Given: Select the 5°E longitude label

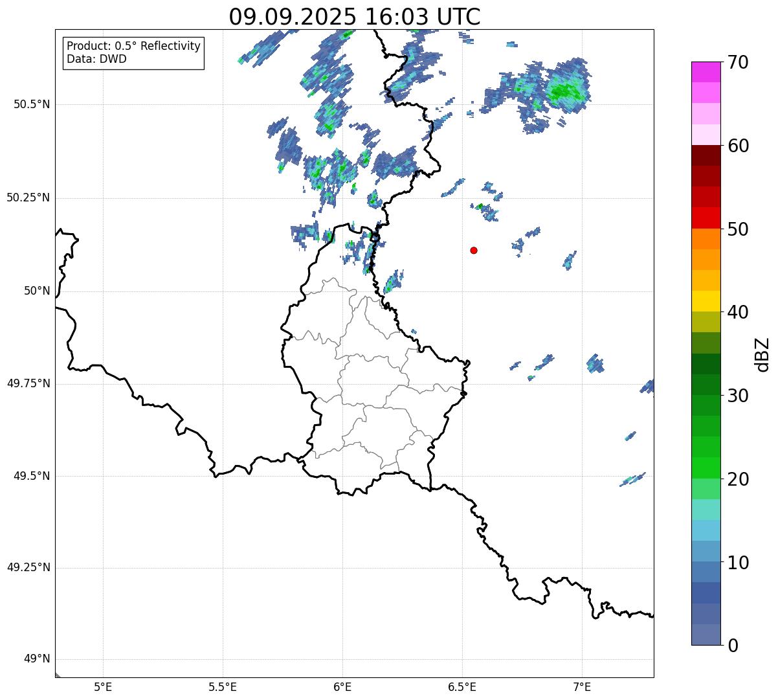Looking at the screenshot, I should pos(103,686).
